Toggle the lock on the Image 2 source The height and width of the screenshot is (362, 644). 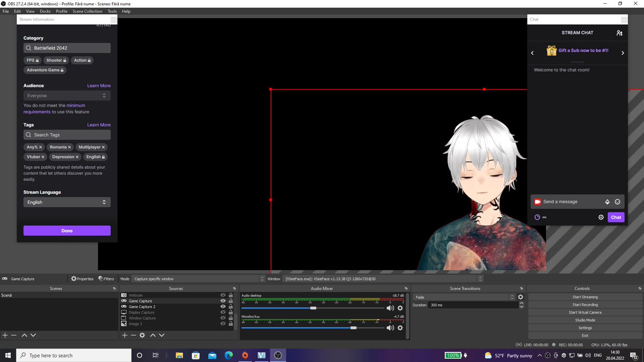coord(231,324)
